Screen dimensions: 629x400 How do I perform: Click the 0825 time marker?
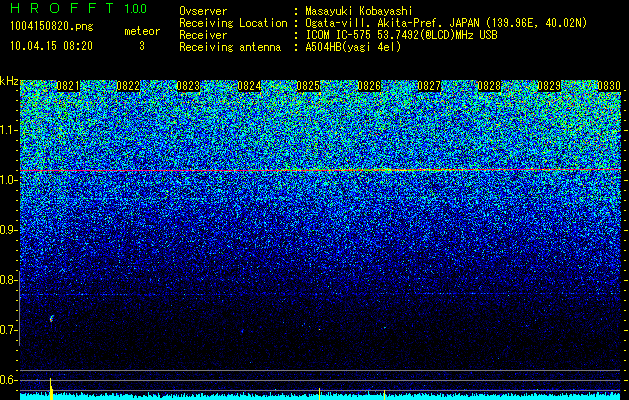308,86
